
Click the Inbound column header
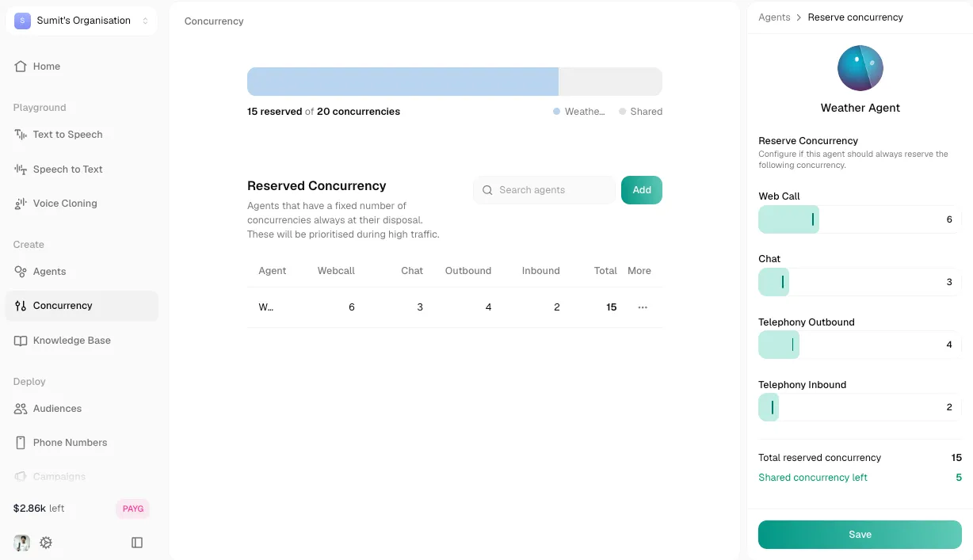(x=541, y=271)
